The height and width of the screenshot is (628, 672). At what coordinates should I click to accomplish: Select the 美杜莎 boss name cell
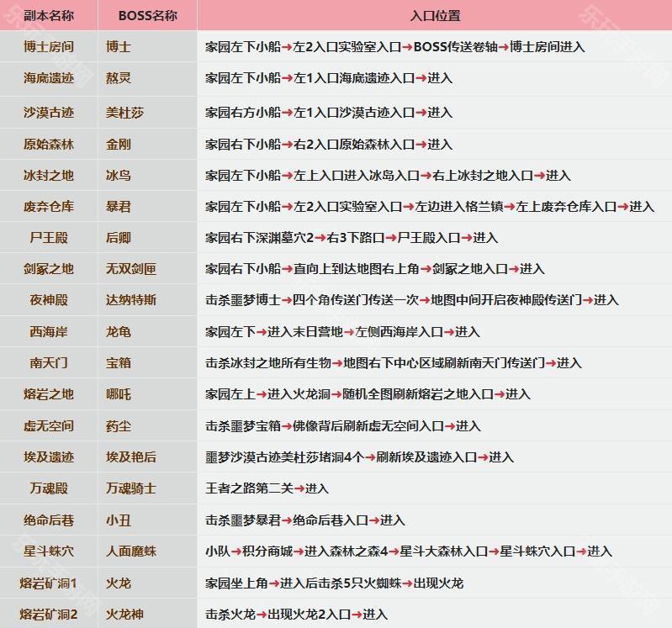124,113
